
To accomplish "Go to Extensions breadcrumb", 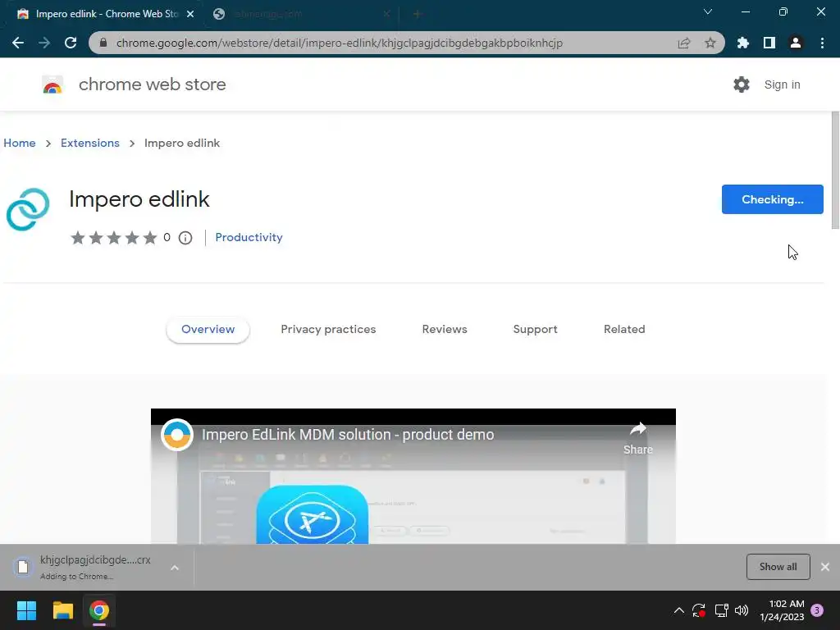I will (90, 143).
